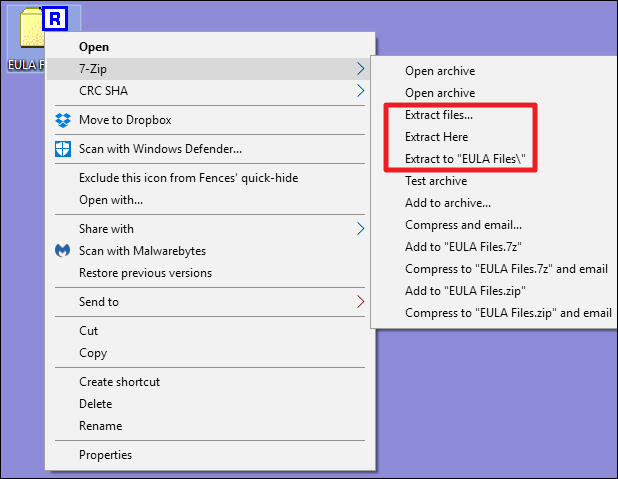618x479 pixels.
Task: Expand the Share with submenu arrow
Action: point(360,229)
